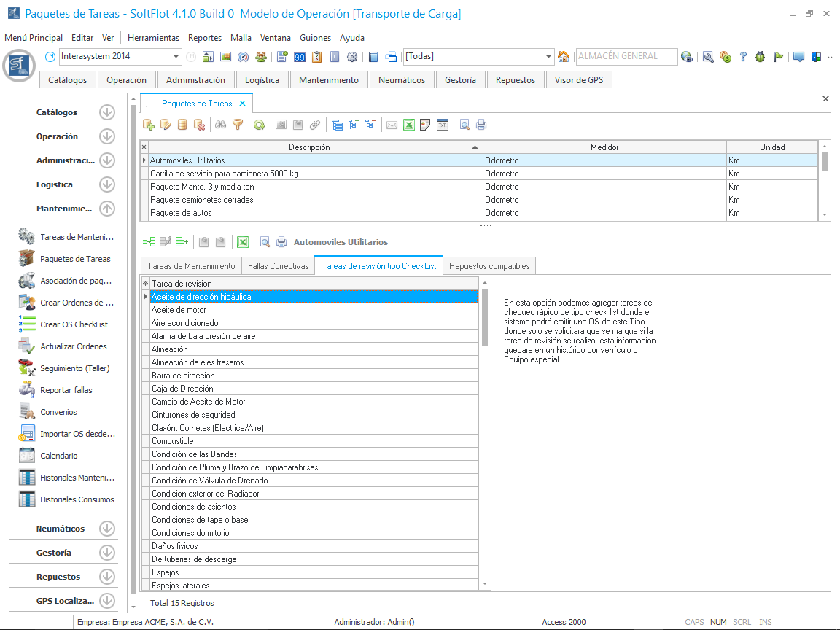Click the printer icon in upper toolbar
The width and height of the screenshot is (840, 630).
(x=481, y=125)
